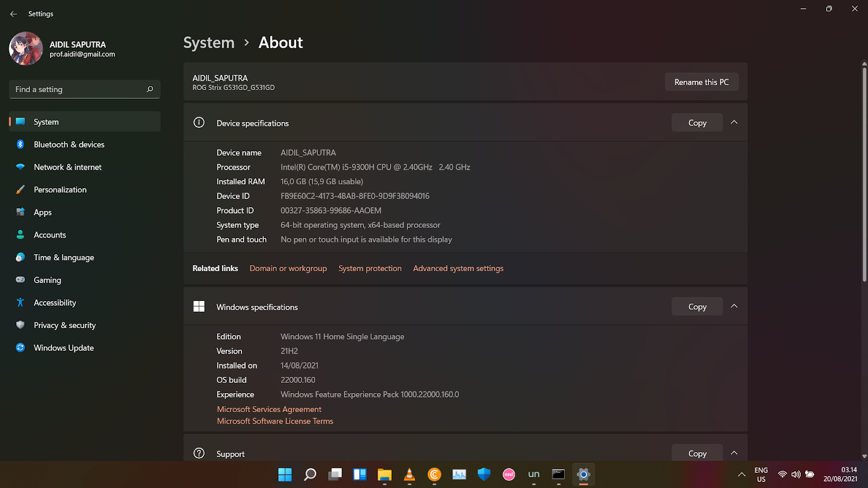This screenshot has height=488, width=868.
Task: Open the Wi-Fi network tray icon
Action: click(782, 474)
